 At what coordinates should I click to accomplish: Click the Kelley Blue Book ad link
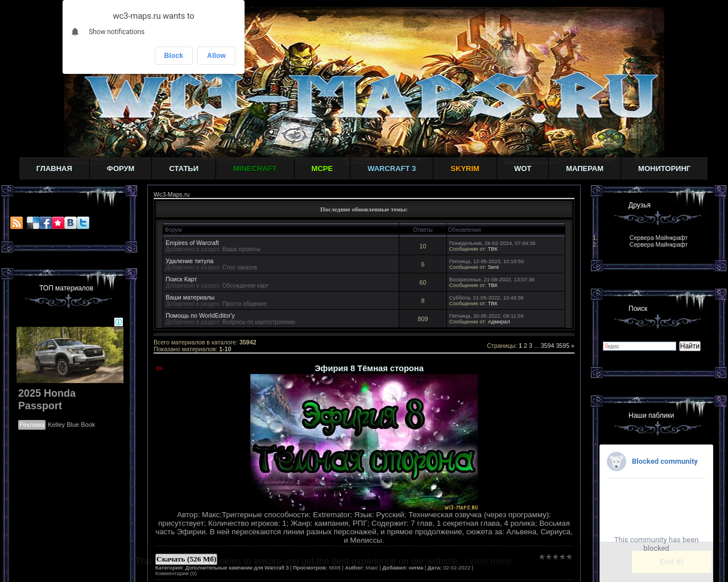click(x=72, y=425)
